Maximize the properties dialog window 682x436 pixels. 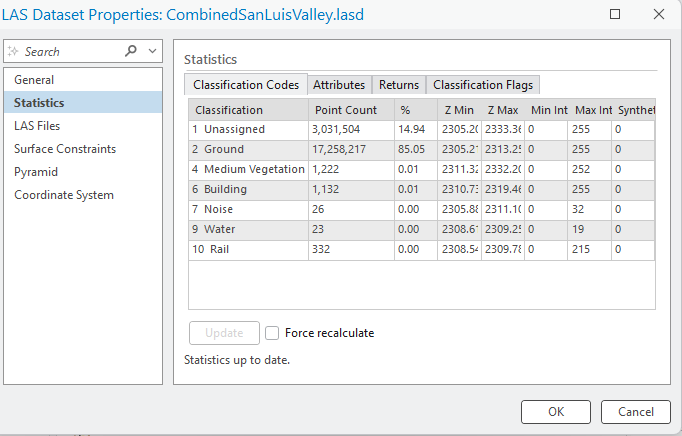pos(615,15)
